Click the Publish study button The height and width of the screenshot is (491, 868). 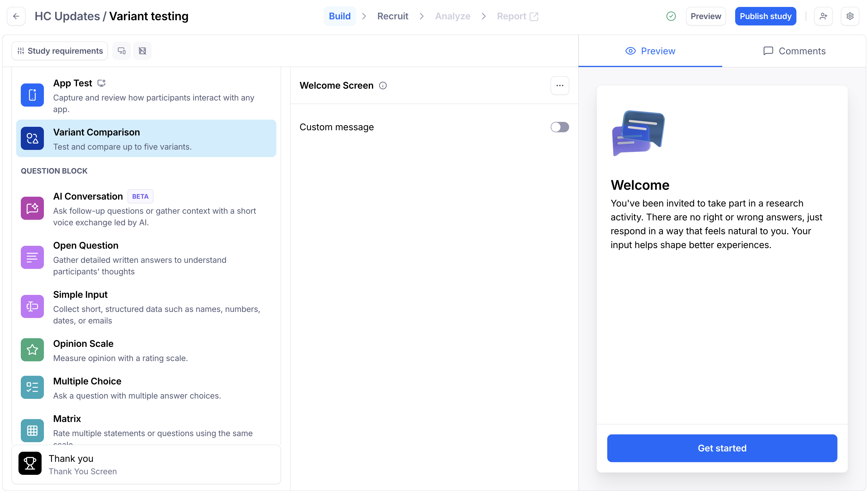coord(765,16)
